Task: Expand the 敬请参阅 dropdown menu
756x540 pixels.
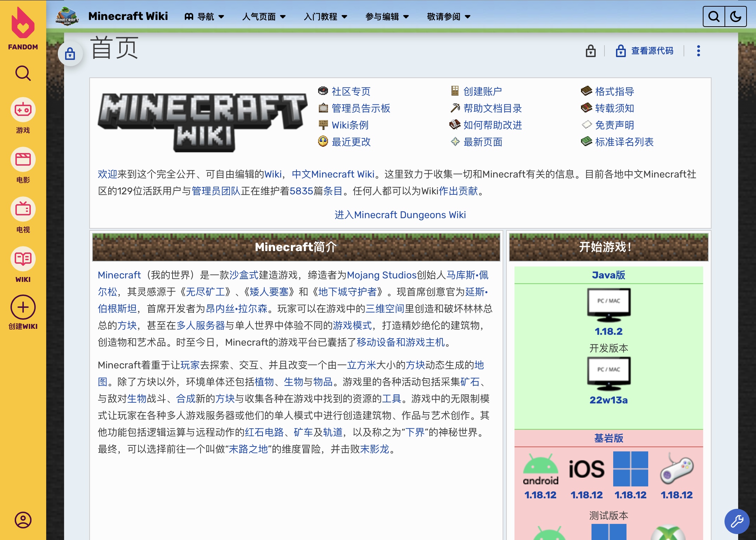Action: (449, 16)
